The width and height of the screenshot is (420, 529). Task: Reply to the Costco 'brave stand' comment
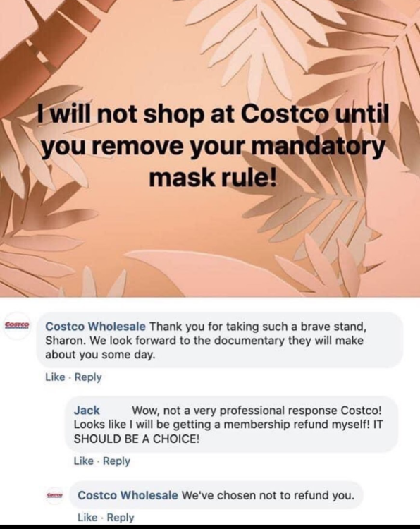pos(88,377)
